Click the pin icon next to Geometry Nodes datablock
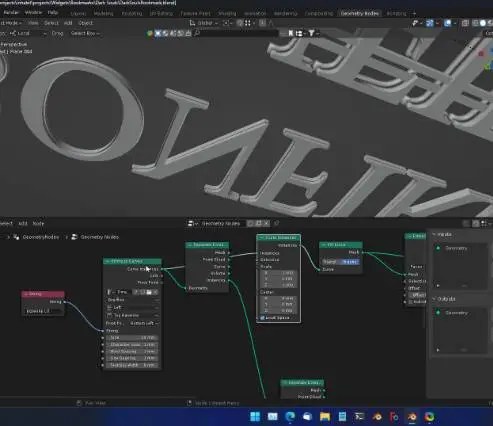493x426 pixels. click(x=276, y=223)
